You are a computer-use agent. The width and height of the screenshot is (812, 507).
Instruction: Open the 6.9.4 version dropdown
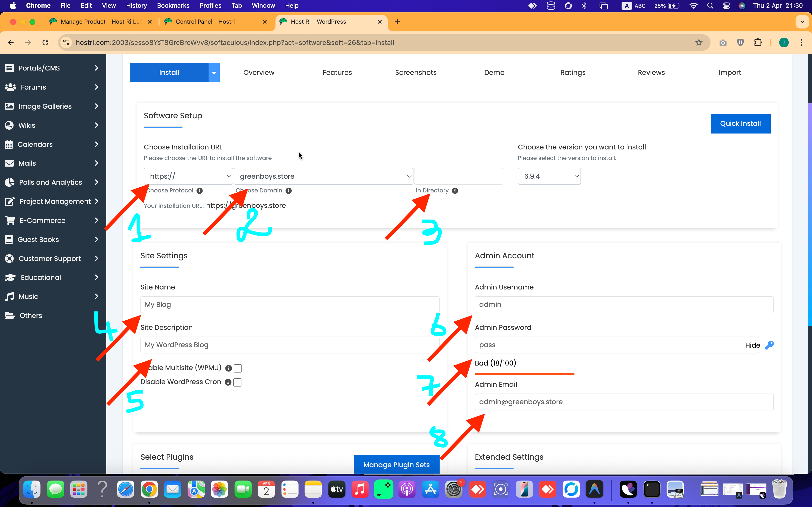tap(549, 176)
